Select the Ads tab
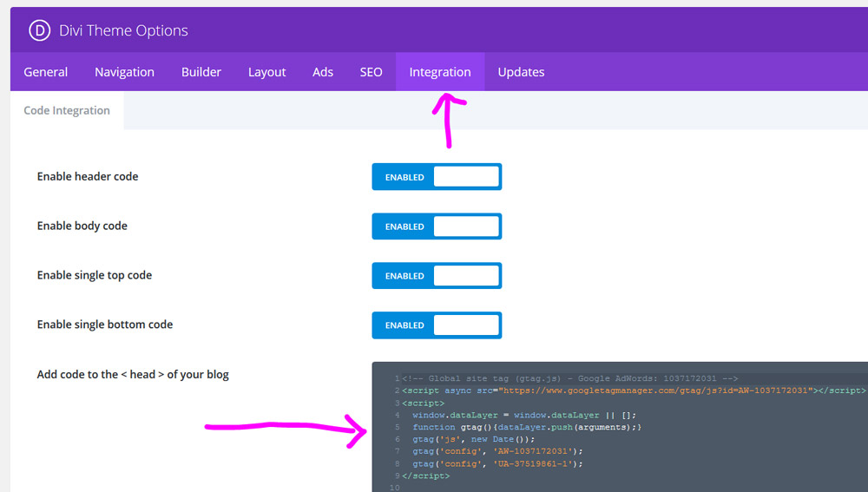This screenshot has height=492, width=868. pos(323,72)
